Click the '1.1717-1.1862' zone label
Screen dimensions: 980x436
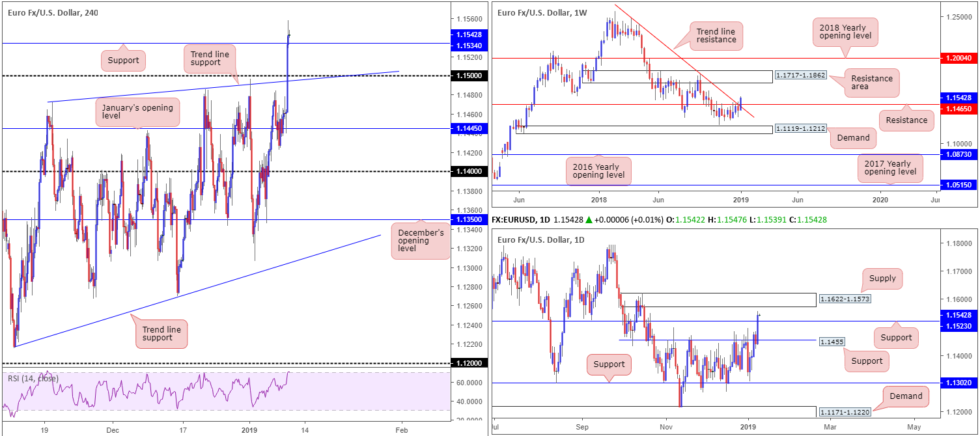[x=800, y=75]
